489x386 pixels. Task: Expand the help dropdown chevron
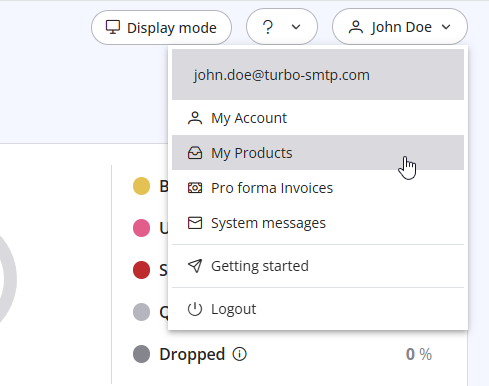pyautogui.click(x=296, y=27)
